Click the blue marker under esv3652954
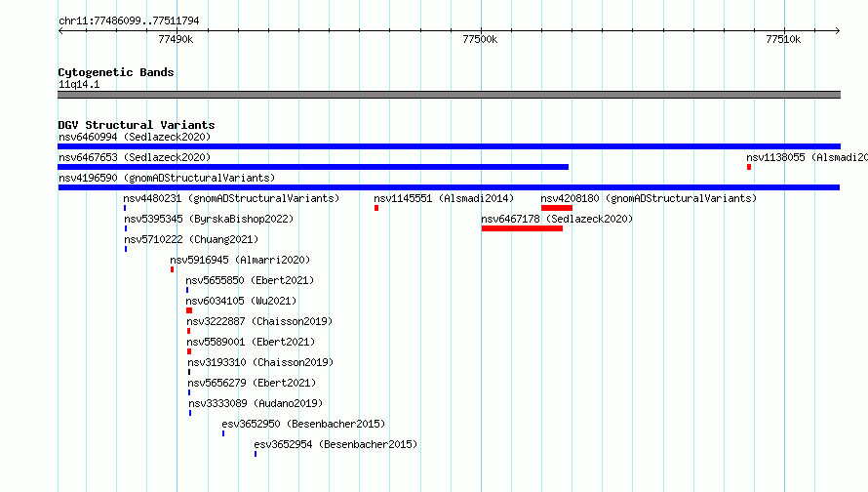The height and width of the screenshot is (492, 868). coord(256,454)
